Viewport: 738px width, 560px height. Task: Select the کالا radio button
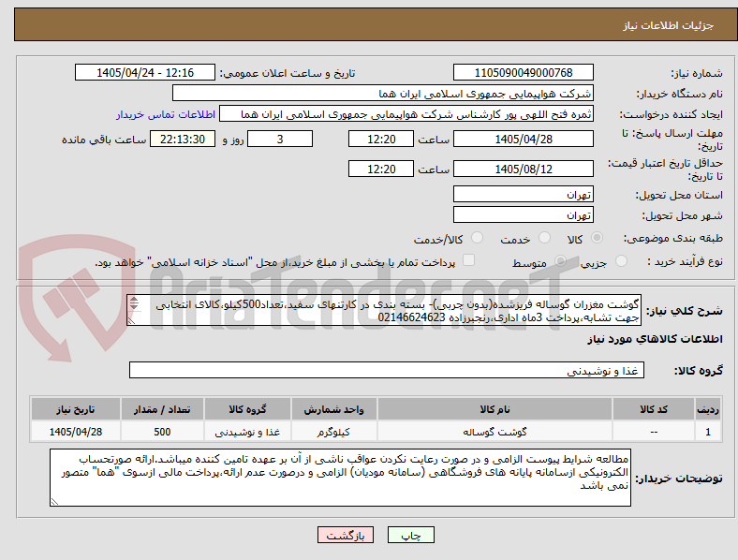(597, 238)
